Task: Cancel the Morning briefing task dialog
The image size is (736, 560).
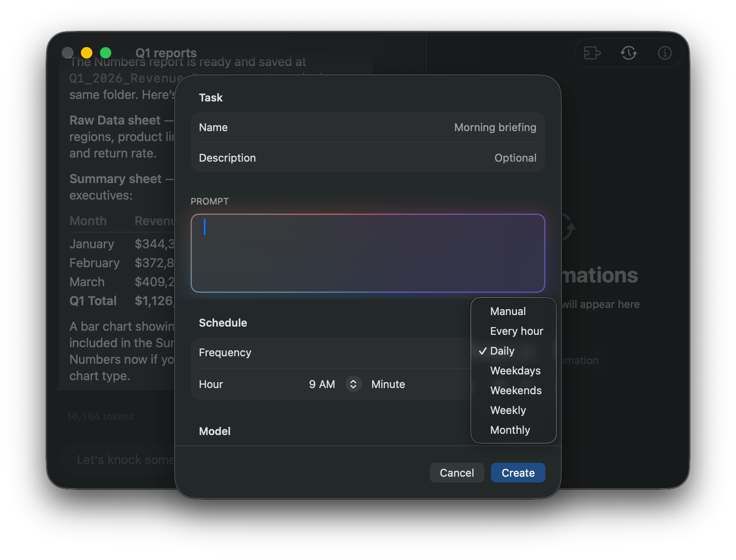Action: (457, 473)
